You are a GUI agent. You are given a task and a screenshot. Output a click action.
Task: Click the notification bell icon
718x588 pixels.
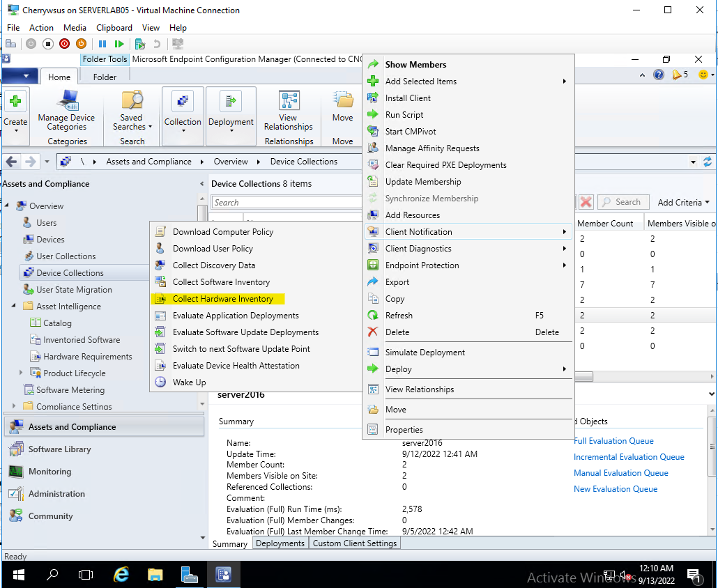(676, 75)
